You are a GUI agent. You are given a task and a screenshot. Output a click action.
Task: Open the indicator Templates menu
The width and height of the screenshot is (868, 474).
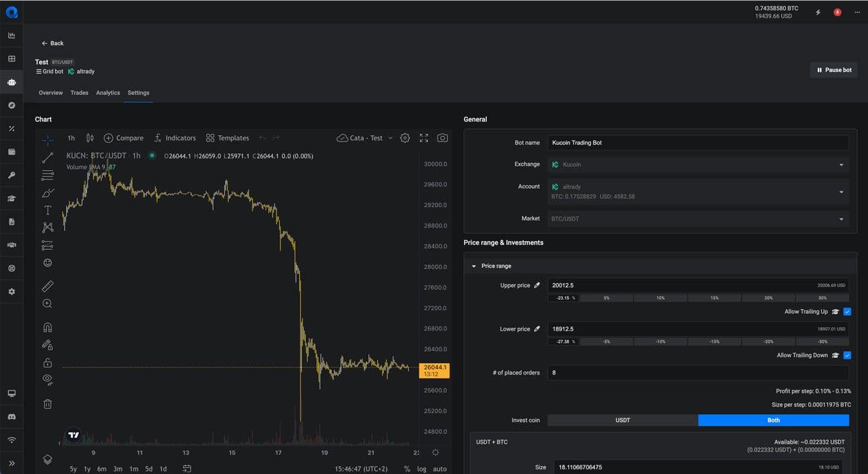[227, 138]
